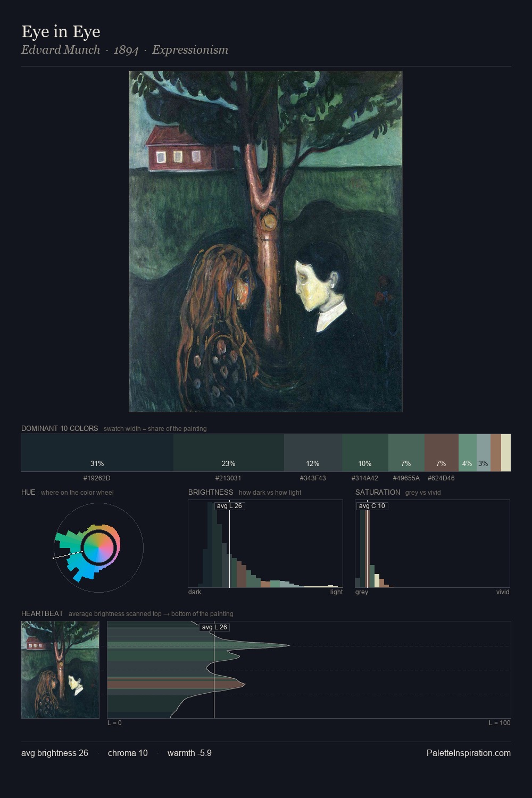This screenshot has width=532, height=798.
Task: Click artist name 'Edvard Munch'
Action: (61, 50)
